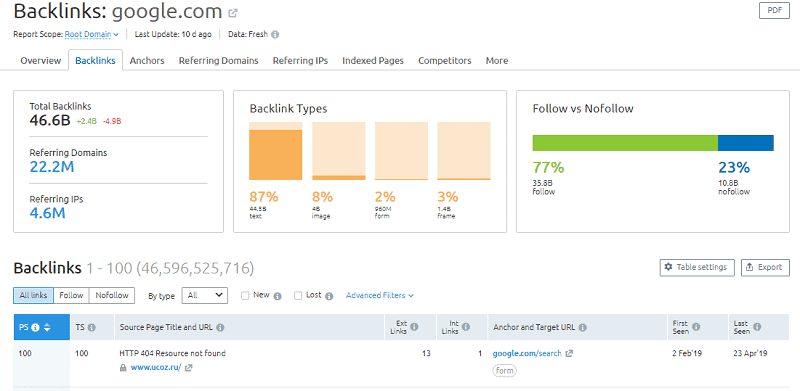Click Source Page Title and URL info icon
Viewport: 800px width, 391px height.
click(220, 328)
